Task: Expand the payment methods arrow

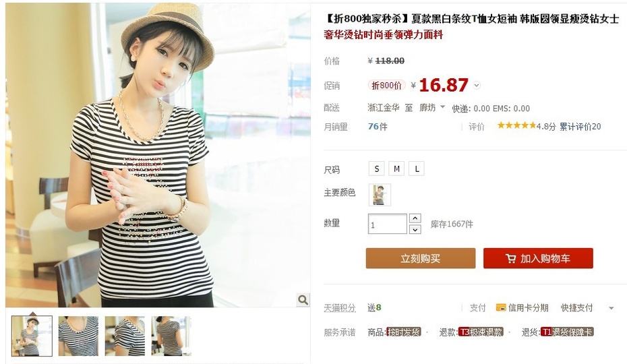Action: click(611, 308)
